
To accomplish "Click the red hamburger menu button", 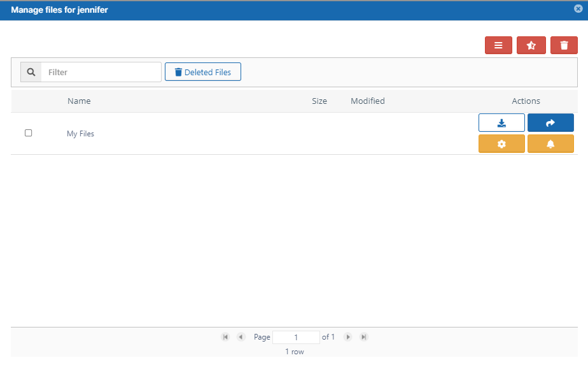I will [x=498, y=45].
